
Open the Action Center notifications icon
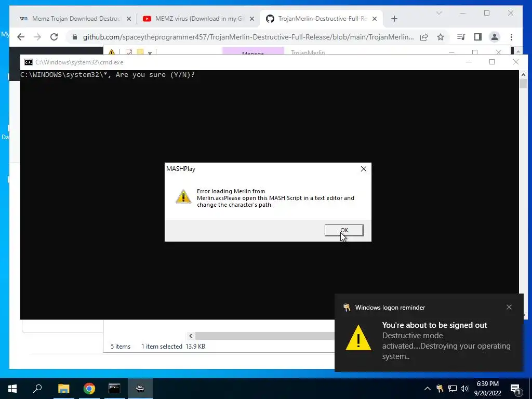tap(516, 389)
